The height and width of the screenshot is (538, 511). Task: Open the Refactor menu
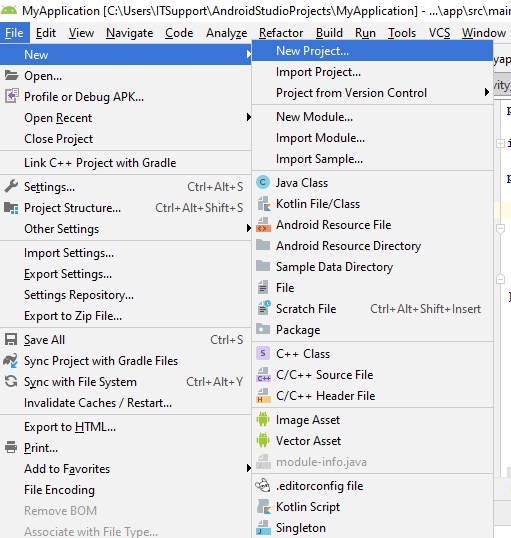click(x=281, y=33)
